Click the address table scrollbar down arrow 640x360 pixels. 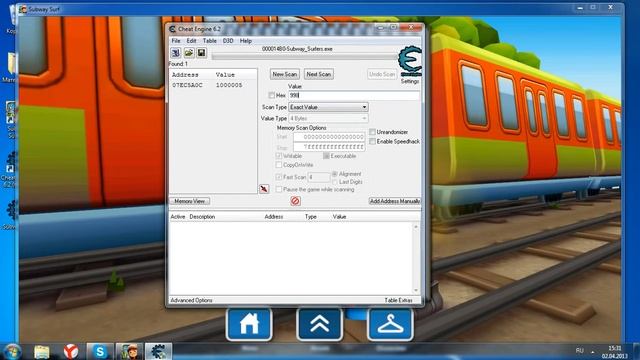pyautogui.click(x=416, y=290)
